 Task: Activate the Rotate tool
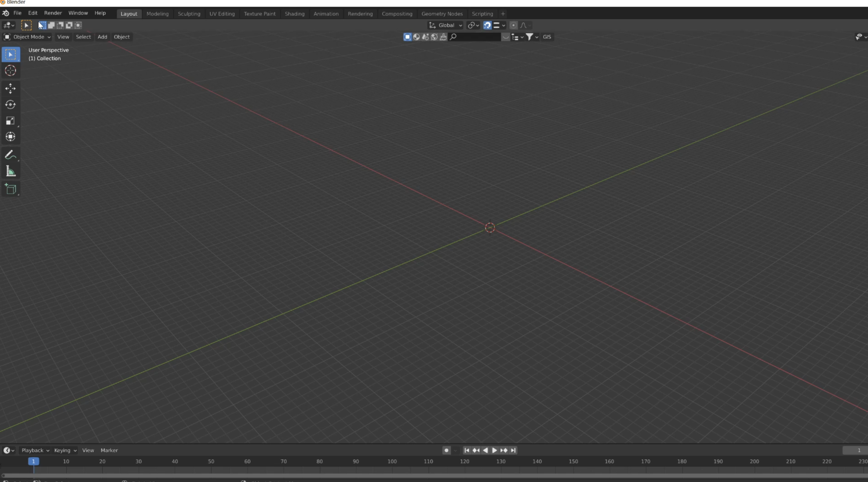click(10, 105)
